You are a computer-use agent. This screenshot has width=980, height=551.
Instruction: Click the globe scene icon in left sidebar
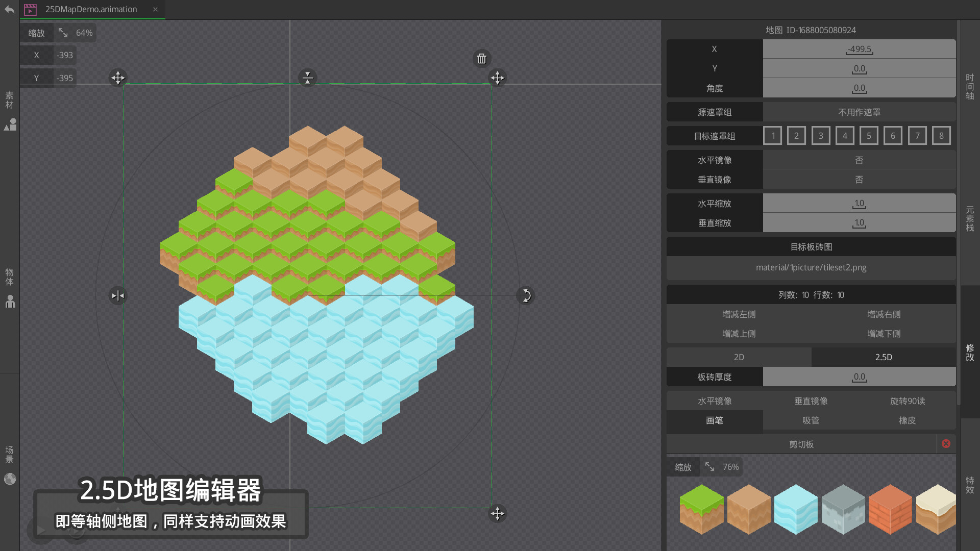pos(10,479)
